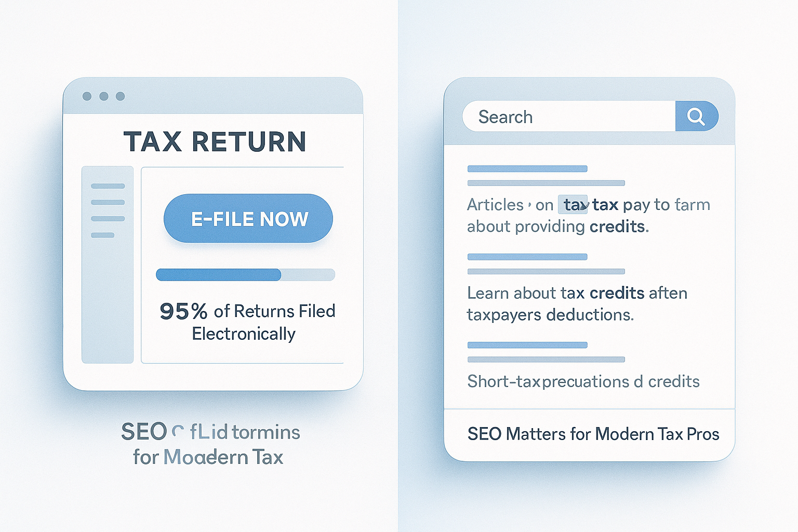Click '95% of Returns Filed Electronically' text
The image size is (798, 532).
[x=247, y=322]
